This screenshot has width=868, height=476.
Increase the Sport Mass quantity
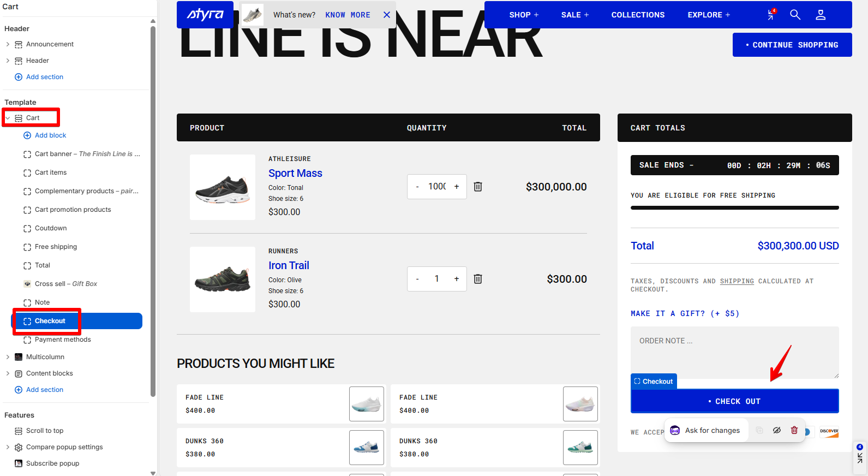(457, 187)
